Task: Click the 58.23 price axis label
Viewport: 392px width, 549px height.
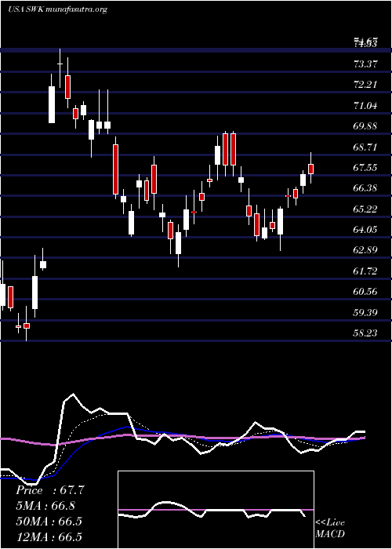Action: pos(365,333)
